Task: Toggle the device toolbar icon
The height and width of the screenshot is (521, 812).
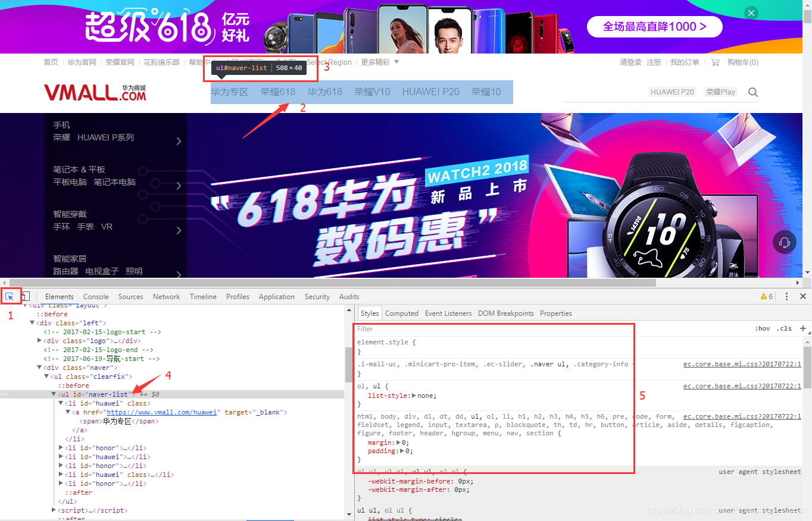Action: click(26, 296)
